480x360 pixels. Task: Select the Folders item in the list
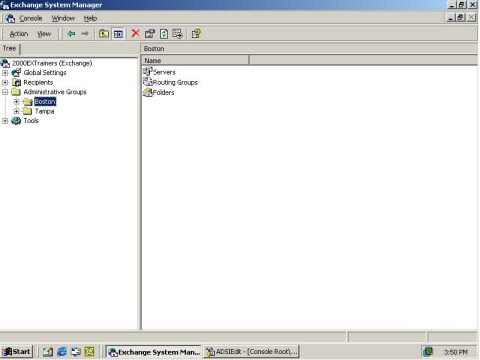pyautogui.click(x=163, y=92)
